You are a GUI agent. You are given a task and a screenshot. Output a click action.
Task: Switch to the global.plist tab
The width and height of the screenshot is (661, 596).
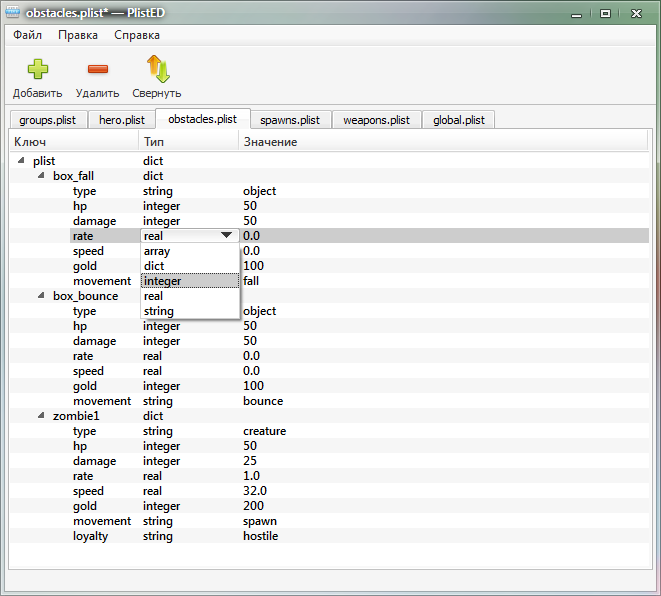pos(459,120)
